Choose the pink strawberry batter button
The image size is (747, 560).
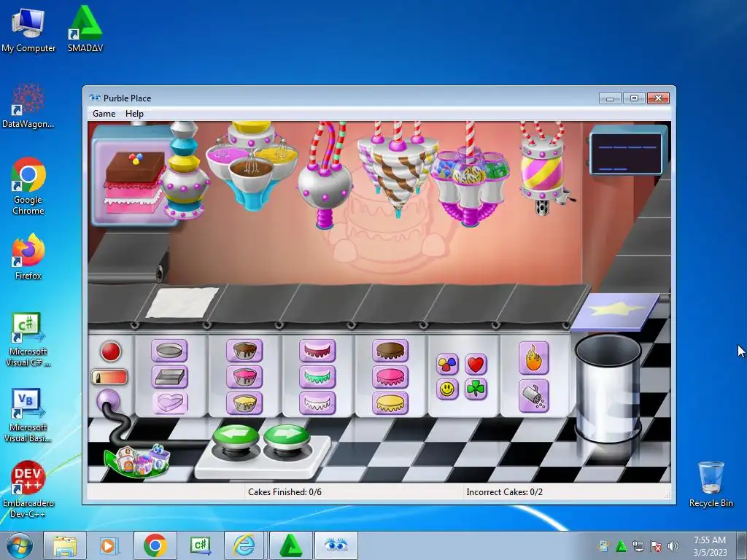[x=244, y=377]
